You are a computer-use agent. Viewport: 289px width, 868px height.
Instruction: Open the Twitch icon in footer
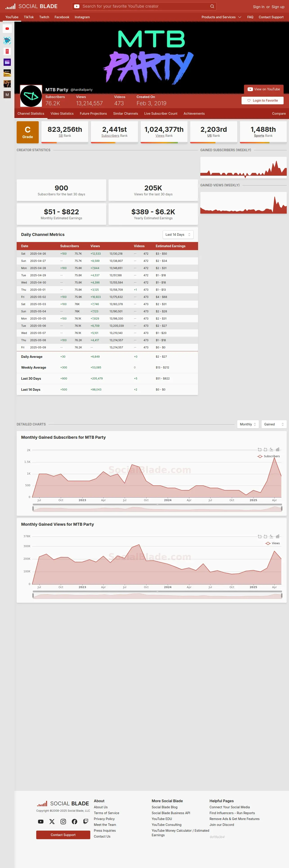(86, 822)
